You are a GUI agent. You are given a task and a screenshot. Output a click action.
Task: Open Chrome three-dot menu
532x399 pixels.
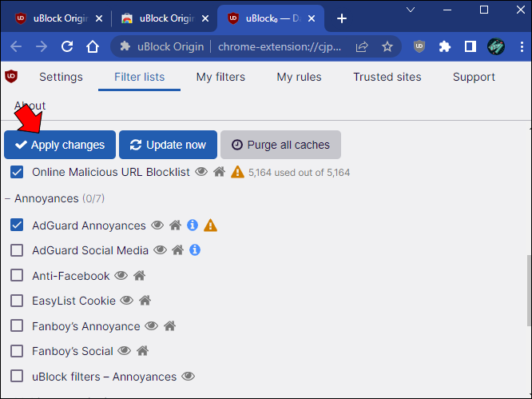coord(522,46)
